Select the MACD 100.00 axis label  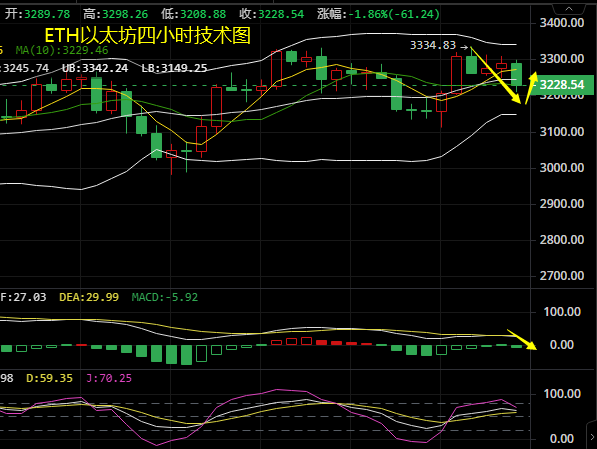pos(562,312)
